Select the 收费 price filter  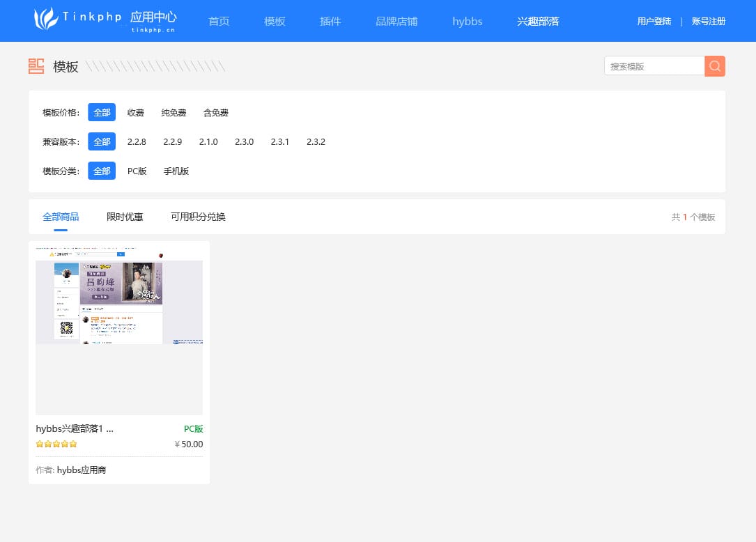click(135, 112)
